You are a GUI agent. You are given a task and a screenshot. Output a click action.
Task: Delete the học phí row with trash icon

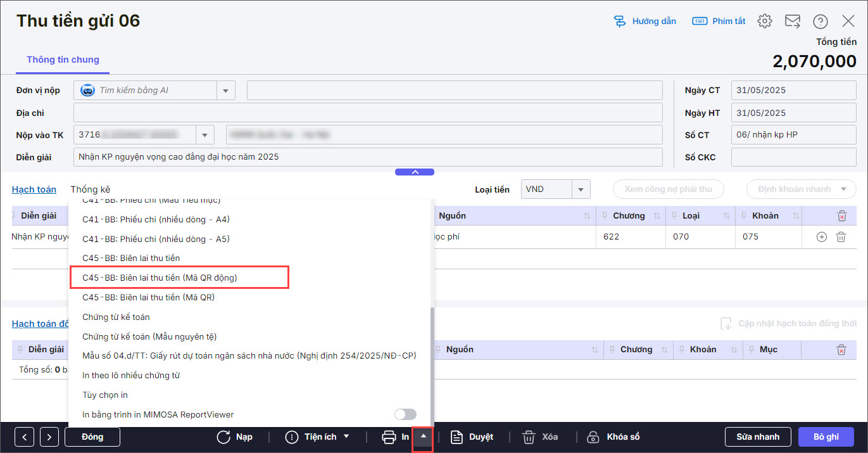[841, 237]
